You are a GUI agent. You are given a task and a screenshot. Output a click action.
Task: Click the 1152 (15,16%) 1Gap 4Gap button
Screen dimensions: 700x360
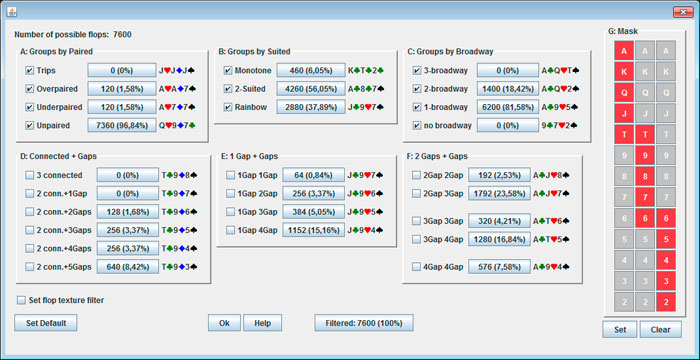pos(313,230)
